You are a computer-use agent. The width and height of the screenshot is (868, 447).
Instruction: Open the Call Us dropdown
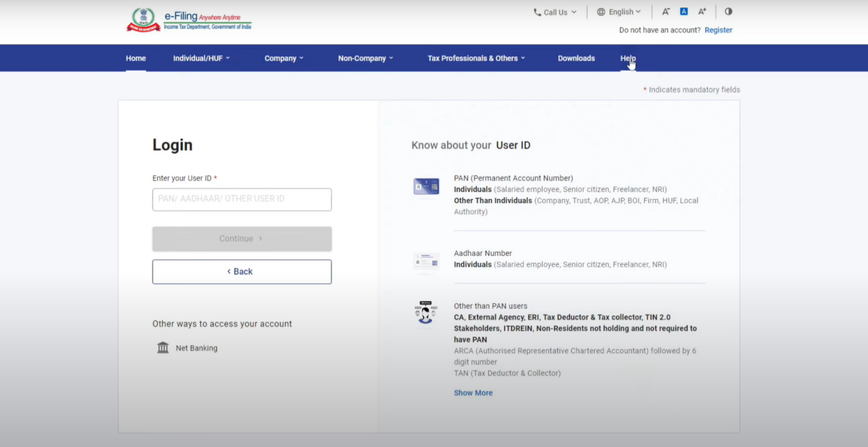pos(555,11)
